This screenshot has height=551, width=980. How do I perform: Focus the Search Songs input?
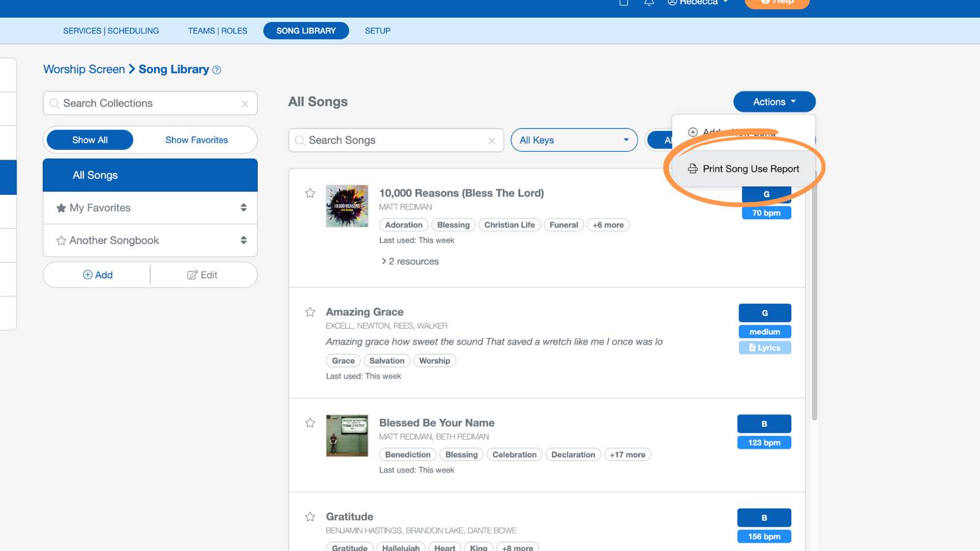tap(396, 140)
